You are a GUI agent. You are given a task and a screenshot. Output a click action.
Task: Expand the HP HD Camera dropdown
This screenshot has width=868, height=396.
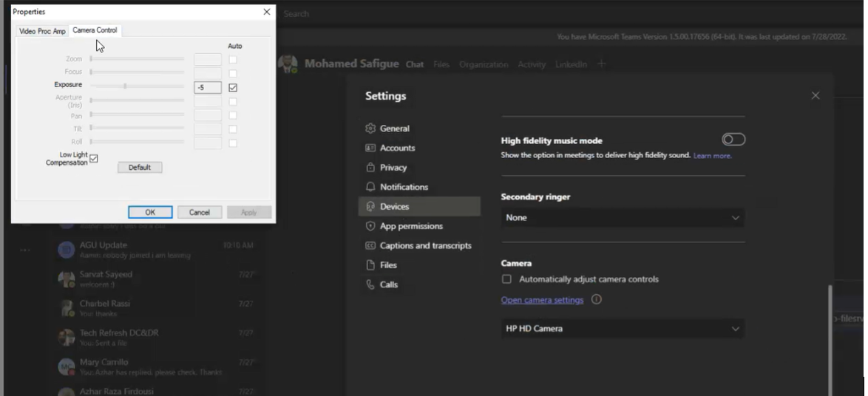tap(623, 329)
